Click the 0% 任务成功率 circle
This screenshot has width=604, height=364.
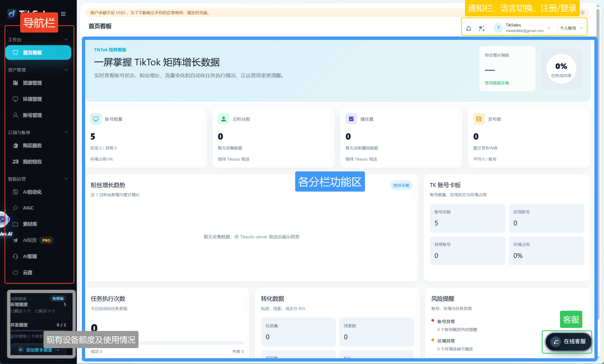tap(561, 69)
